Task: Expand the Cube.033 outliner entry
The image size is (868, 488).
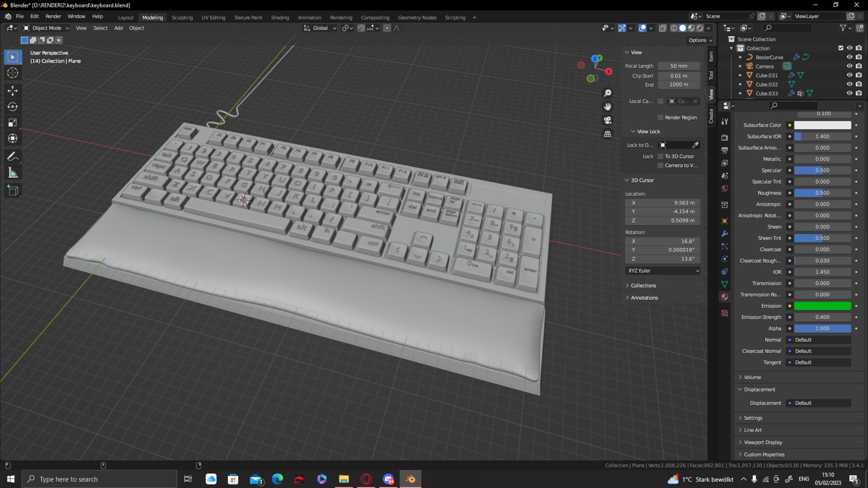Action: [x=741, y=93]
